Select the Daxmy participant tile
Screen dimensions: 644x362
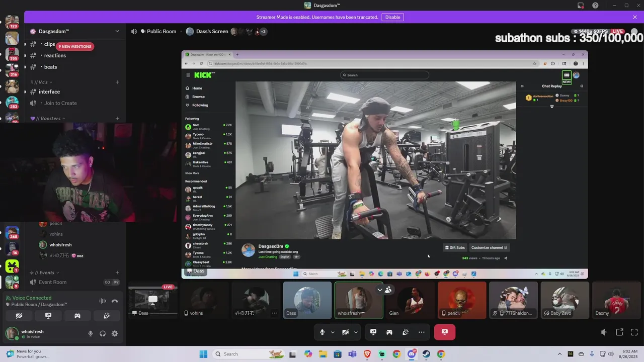[x=616, y=300]
